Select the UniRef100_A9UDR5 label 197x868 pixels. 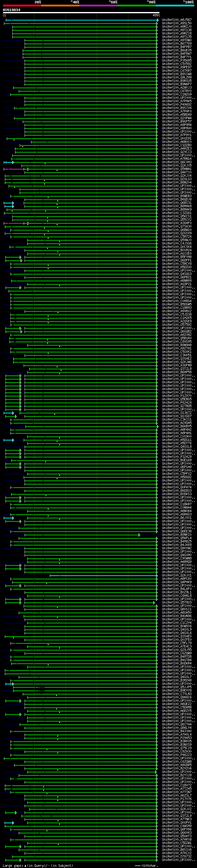tap(177, 765)
